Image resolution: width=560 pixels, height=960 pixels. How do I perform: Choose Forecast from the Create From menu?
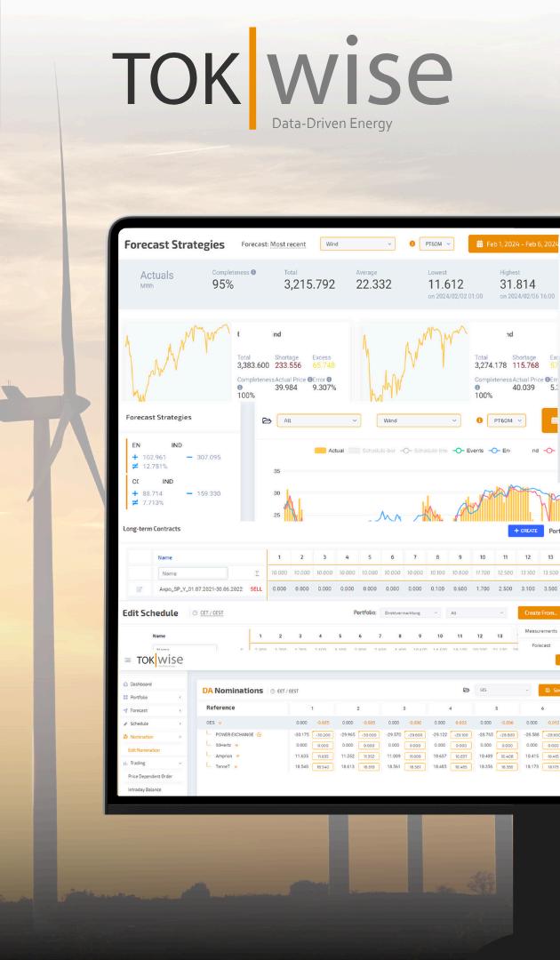(x=541, y=645)
